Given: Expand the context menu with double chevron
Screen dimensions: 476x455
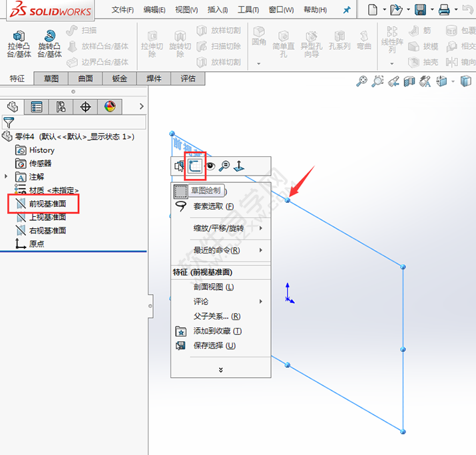Looking at the screenshot, I should [221, 369].
